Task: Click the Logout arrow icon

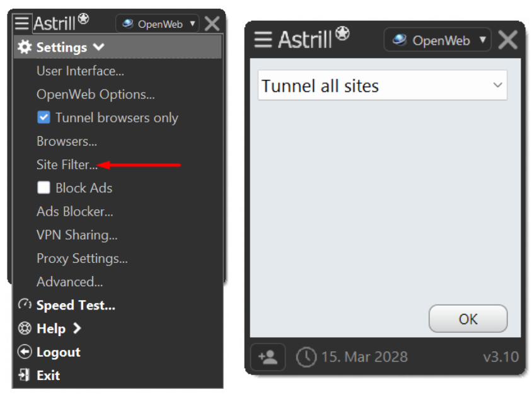Action: pyautogui.click(x=25, y=352)
